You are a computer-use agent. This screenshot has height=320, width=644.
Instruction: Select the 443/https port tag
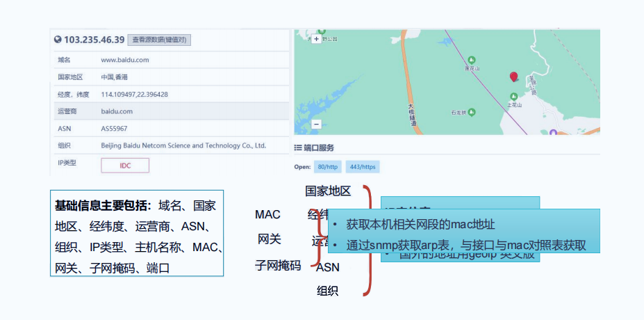tap(363, 167)
